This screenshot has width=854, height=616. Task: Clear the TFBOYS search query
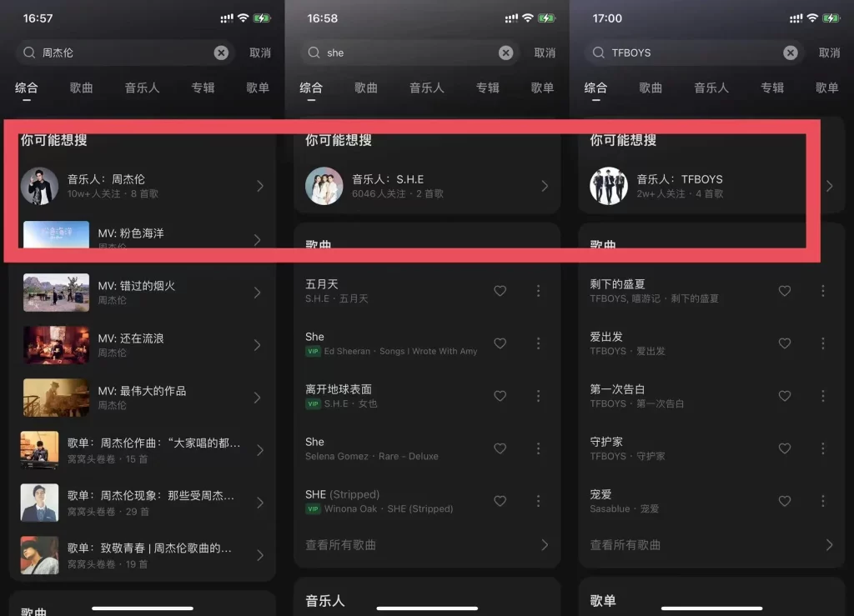click(791, 53)
